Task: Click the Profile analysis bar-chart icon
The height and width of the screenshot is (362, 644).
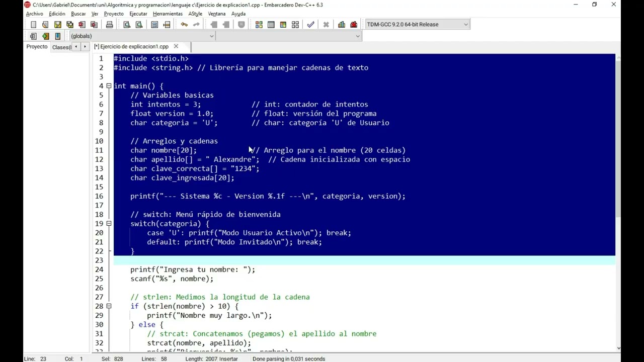Action: point(342,24)
